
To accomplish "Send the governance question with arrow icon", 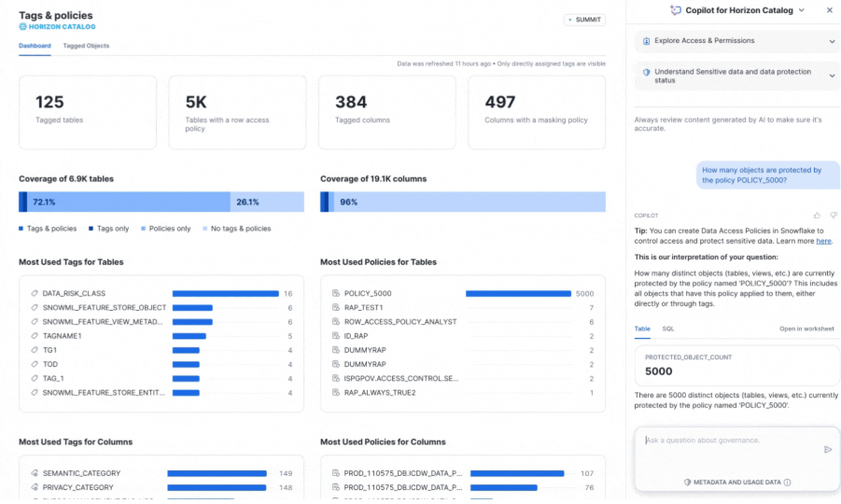I will coord(828,449).
